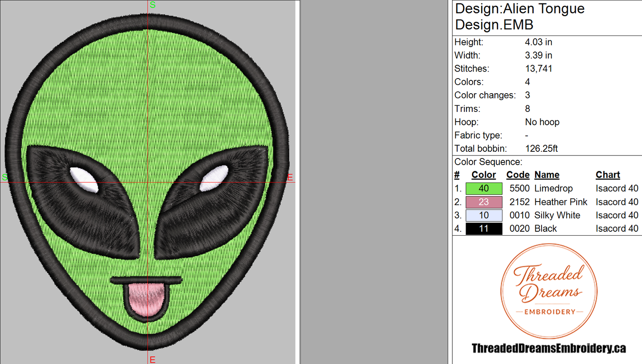Click the 'Name' column header
This screenshot has width=642, height=364.
[547, 175]
